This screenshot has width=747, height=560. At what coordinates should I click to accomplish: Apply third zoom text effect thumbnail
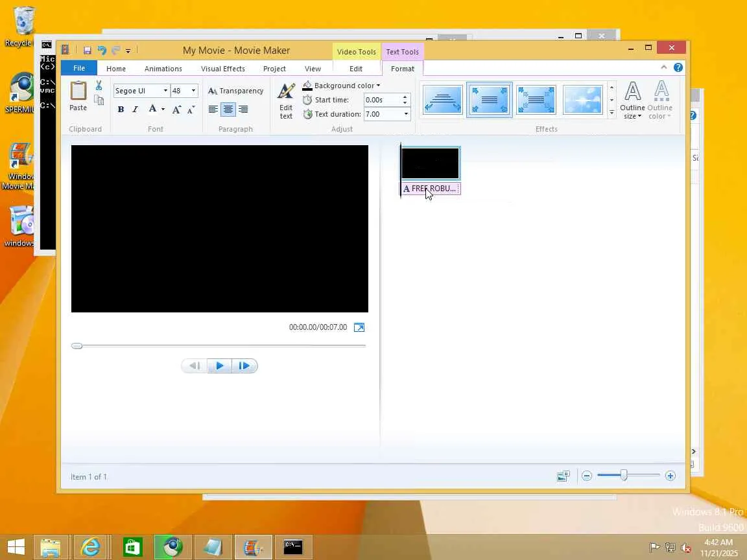point(536,100)
